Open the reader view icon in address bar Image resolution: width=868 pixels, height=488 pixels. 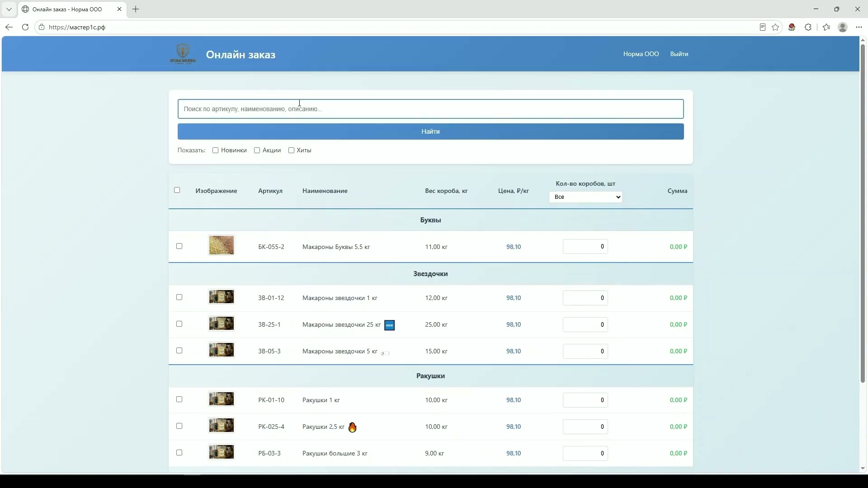(x=763, y=27)
